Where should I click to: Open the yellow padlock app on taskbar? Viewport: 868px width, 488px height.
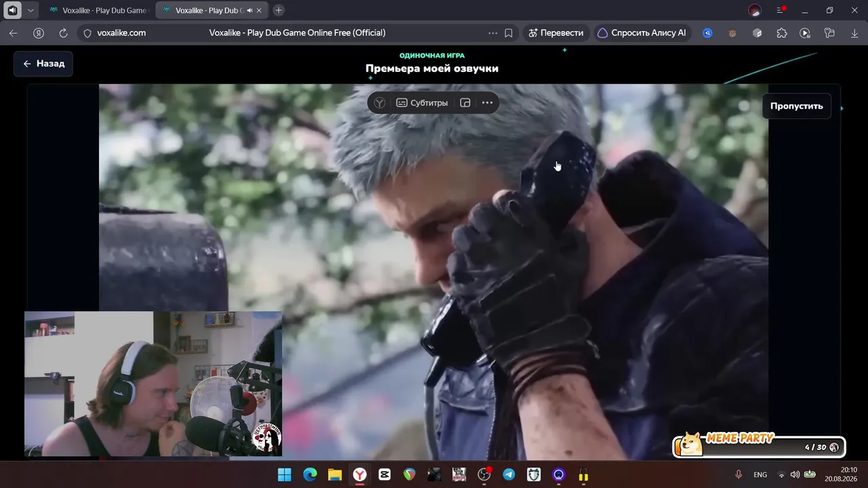click(x=583, y=474)
